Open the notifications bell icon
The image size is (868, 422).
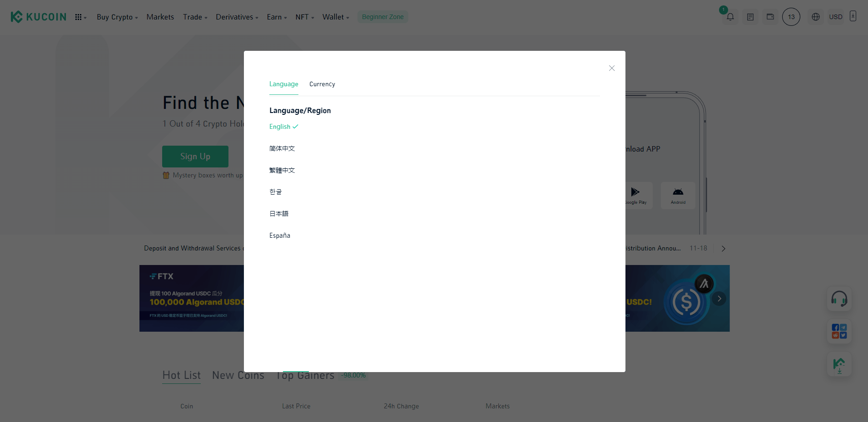coord(730,17)
